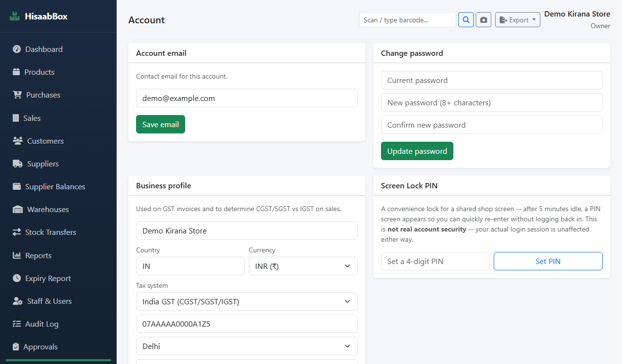The width and height of the screenshot is (622, 364).
Task: Open Stock Transfers from the sidebar
Action: click(x=58, y=232)
